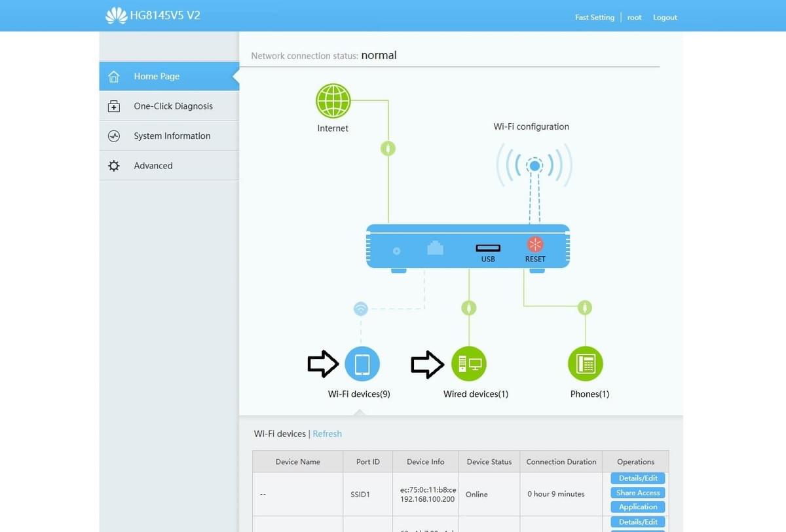
Task: Click the Wi-Fi signal connector node
Action: tap(360, 309)
